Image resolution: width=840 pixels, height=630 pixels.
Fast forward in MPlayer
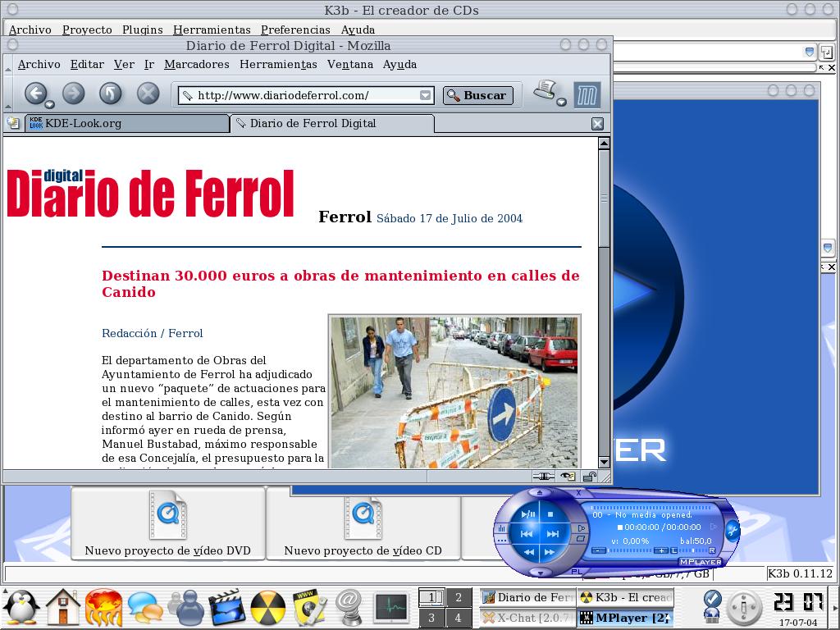click(x=550, y=552)
